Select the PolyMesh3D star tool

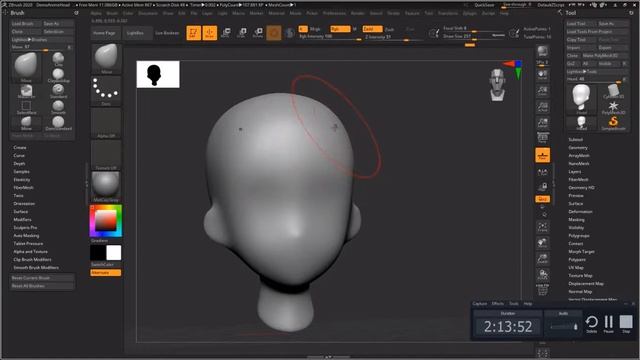pyautogui.click(x=613, y=107)
